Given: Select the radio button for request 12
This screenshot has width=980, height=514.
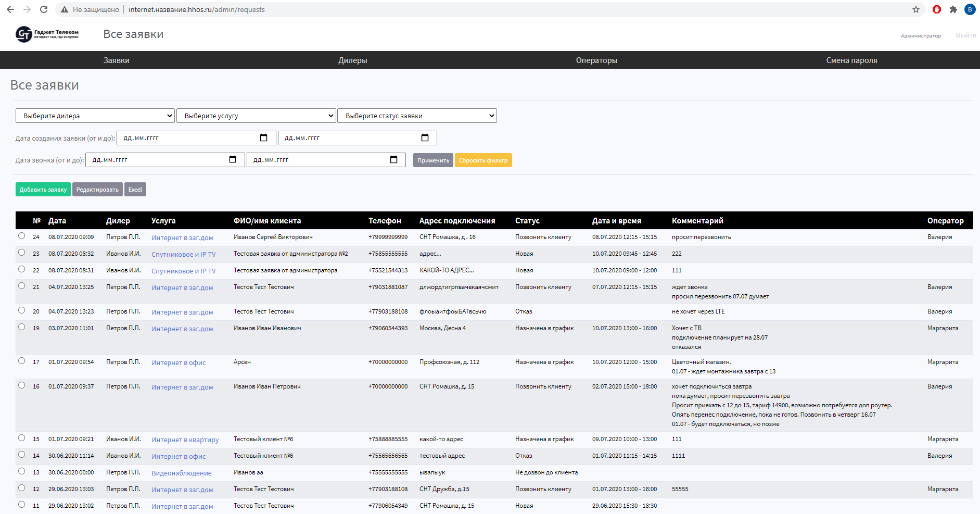Looking at the screenshot, I should pyautogui.click(x=21, y=488).
